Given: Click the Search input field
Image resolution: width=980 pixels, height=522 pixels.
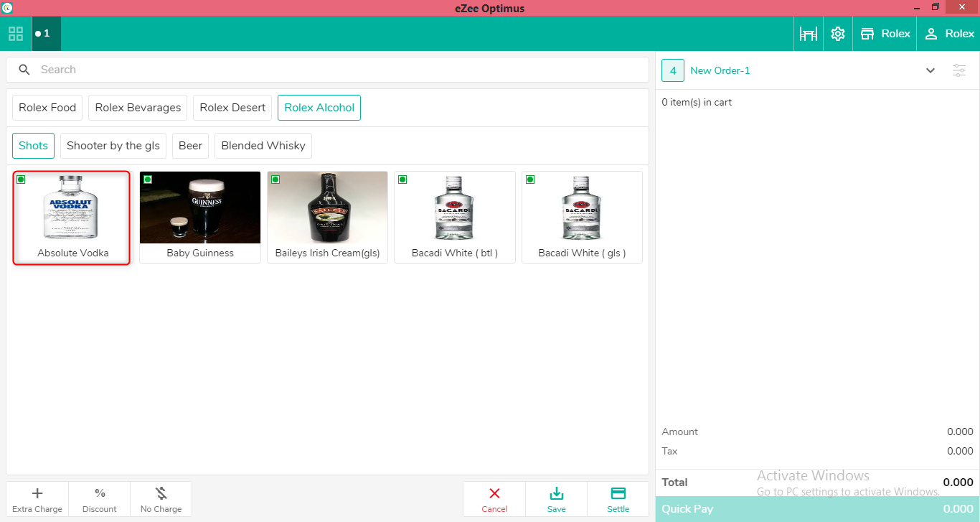Looking at the screenshot, I should coord(327,70).
